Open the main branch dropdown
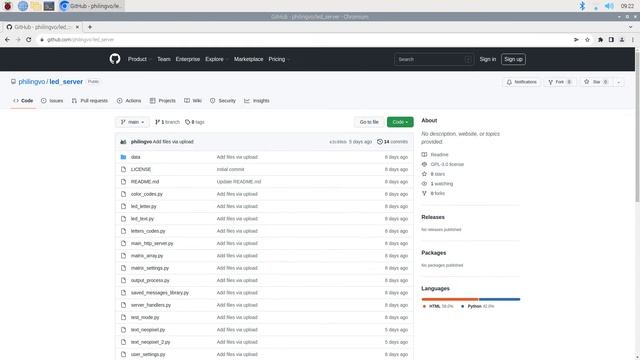The image size is (640, 360). click(x=132, y=122)
